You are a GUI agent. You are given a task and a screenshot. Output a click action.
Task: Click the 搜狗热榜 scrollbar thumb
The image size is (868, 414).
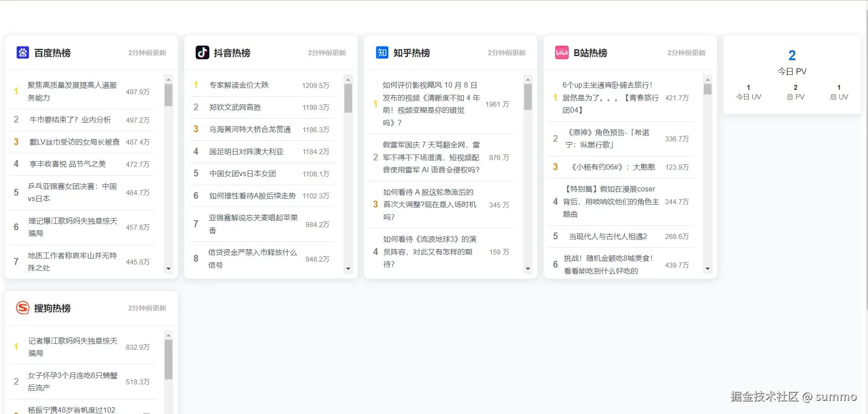[x=168, y=360]
